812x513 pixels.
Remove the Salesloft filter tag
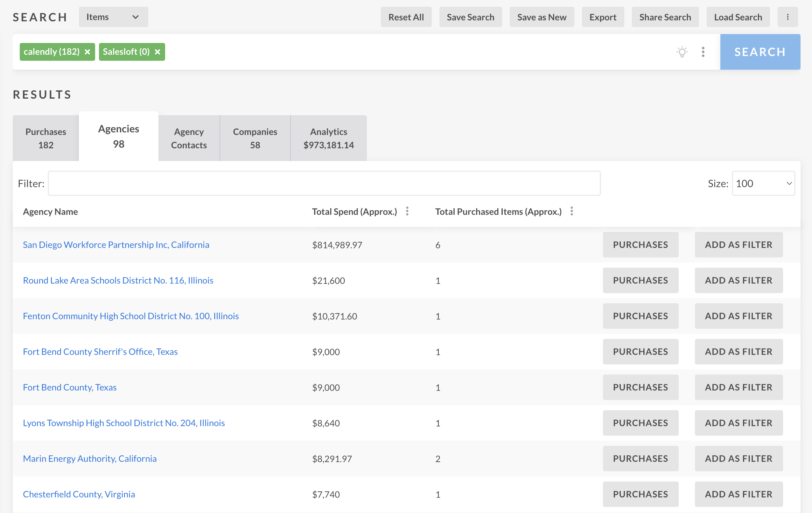[x=157, y=52]
